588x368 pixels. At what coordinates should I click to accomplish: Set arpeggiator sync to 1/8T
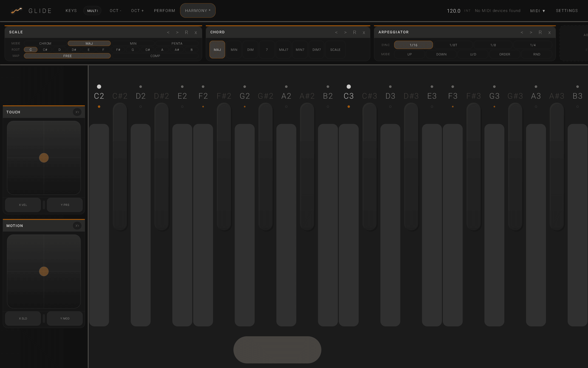click(453, 45)
